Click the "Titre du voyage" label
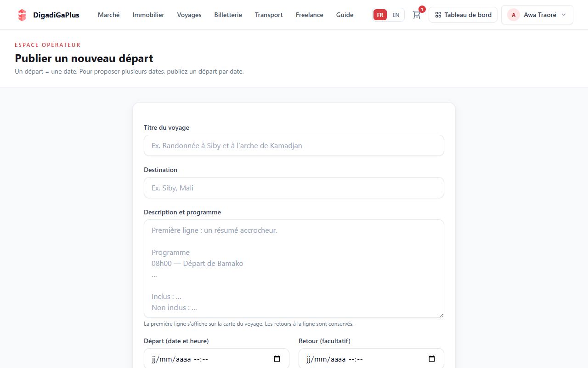 pyautogui.click(x=166, y=127)
